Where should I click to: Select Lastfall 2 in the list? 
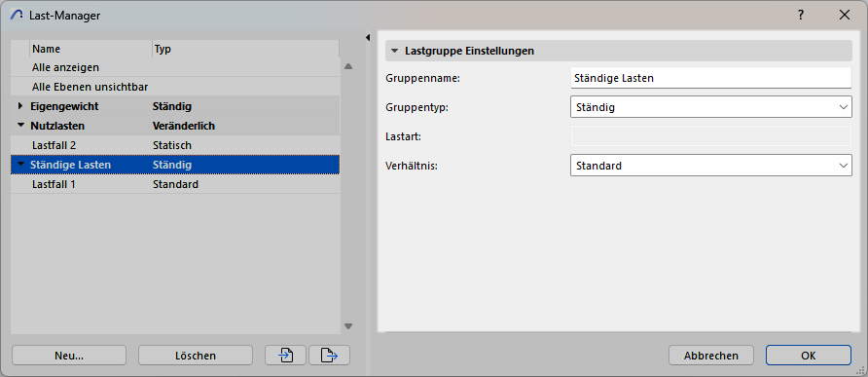coord(175,145)
